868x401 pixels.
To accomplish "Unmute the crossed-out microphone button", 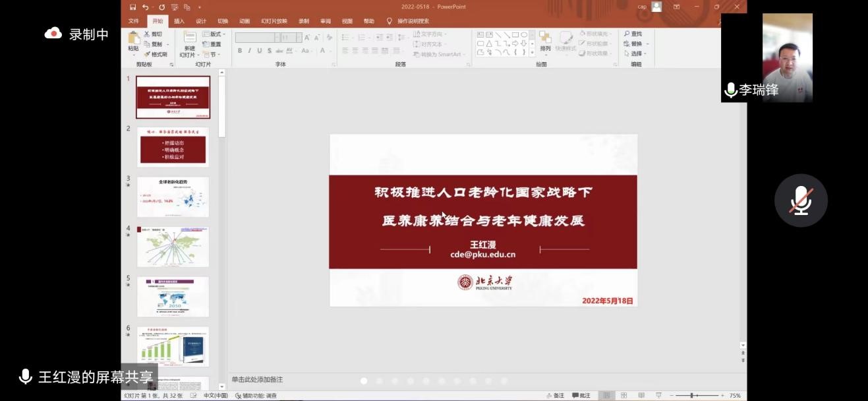I will (x=801, y=200).
